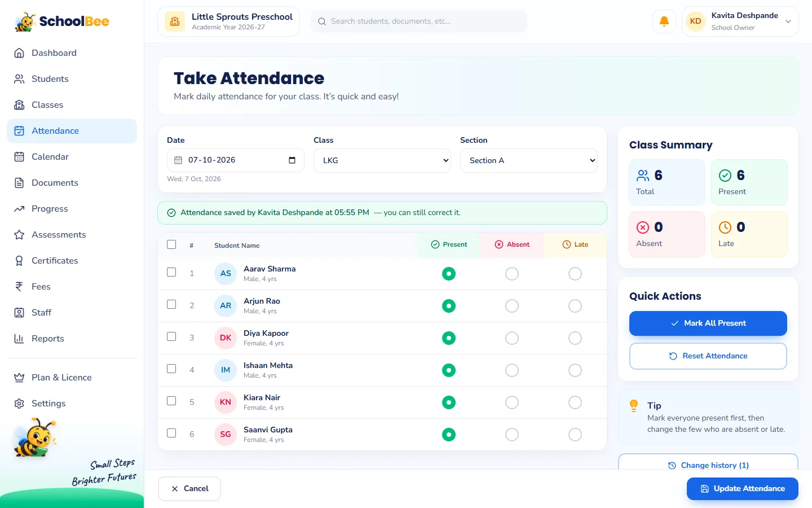Open Fees from the sidebar
The image size is (812, 508).
pyautogui.click(x=72, y=287)
